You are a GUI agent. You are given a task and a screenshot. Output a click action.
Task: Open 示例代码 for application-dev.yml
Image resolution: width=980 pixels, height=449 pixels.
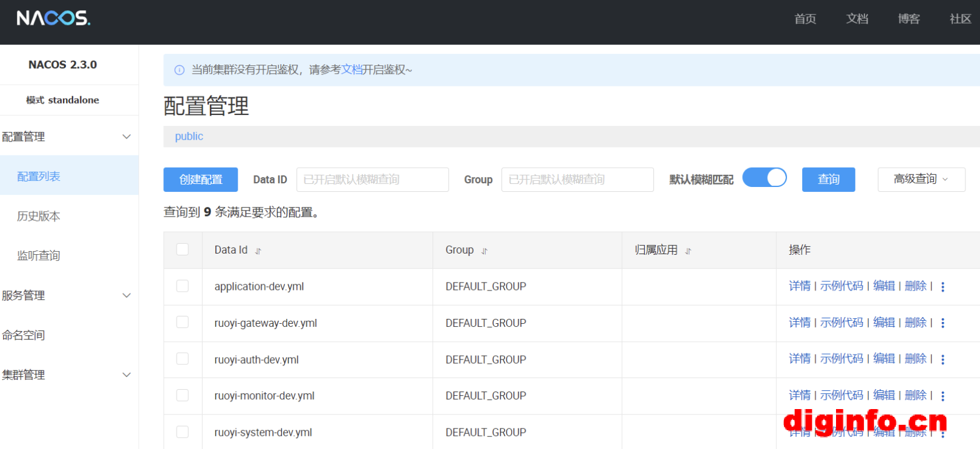point(841,286)
